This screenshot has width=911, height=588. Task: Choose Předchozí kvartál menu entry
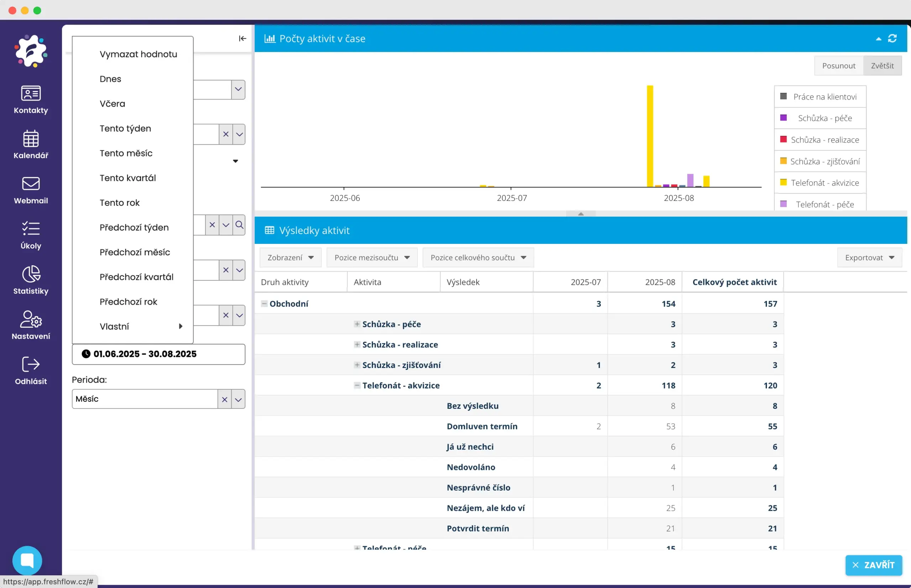(136, 277)
